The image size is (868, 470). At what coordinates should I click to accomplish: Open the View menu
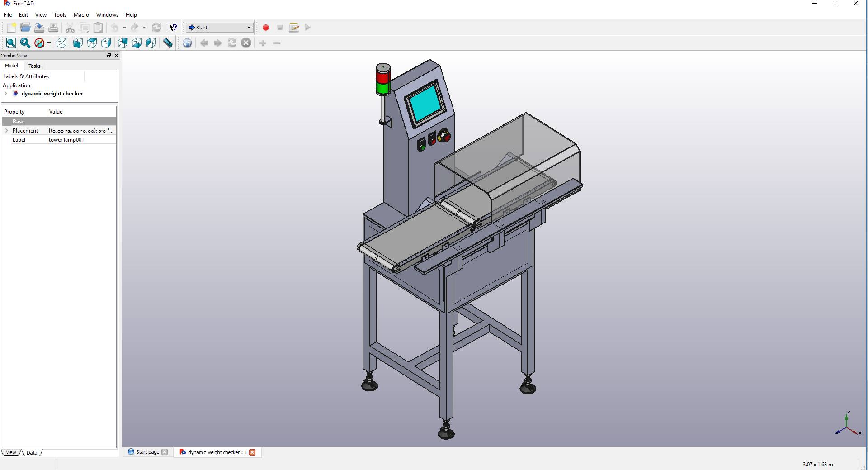click(41, 15)
